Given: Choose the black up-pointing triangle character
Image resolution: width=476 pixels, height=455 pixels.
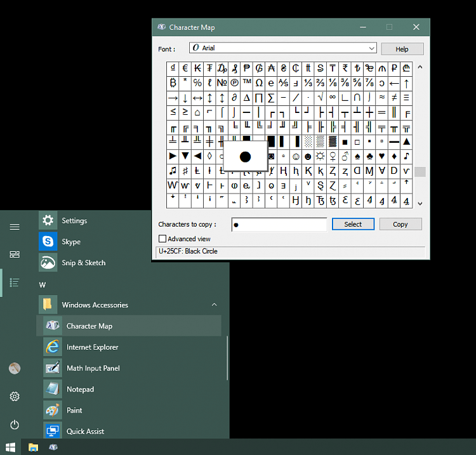Looking at the screenshot, I should click(406, 142).
